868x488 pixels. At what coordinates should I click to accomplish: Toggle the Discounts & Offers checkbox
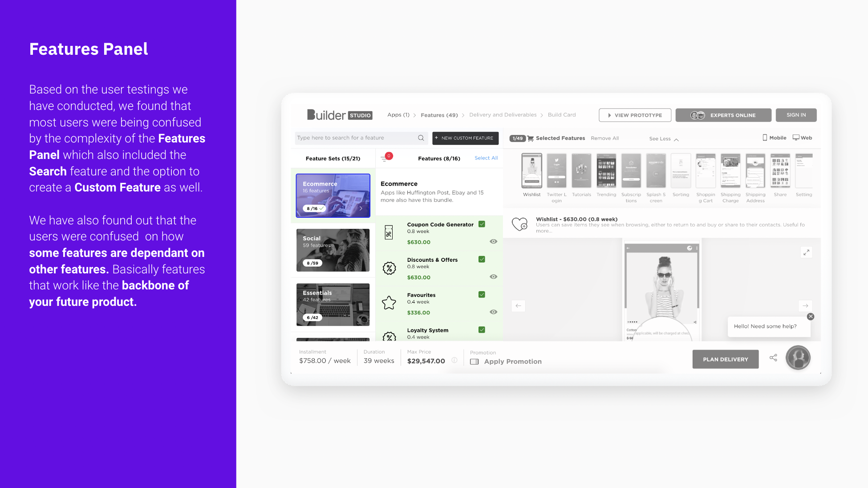(x=482, y=259)
